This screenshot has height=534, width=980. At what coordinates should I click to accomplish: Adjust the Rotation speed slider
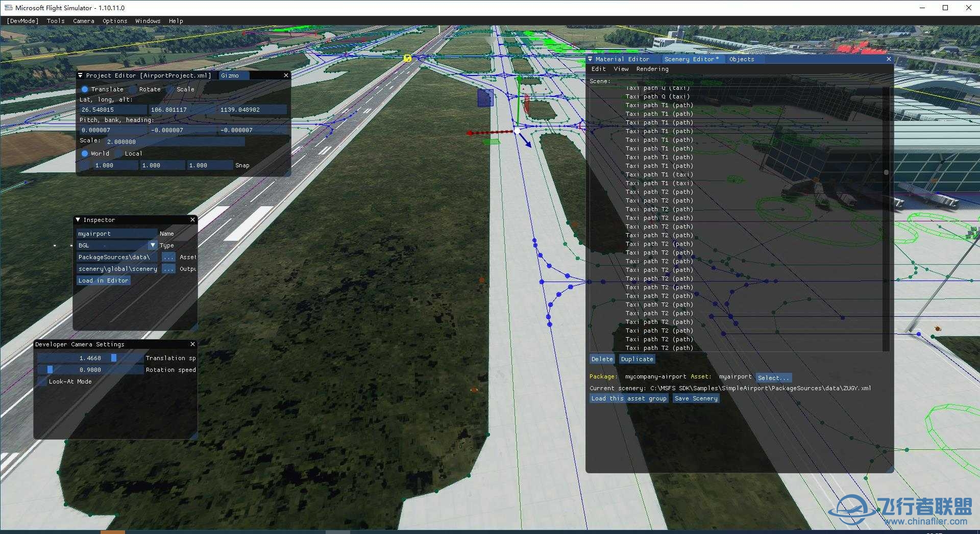(x=90, y=370)
